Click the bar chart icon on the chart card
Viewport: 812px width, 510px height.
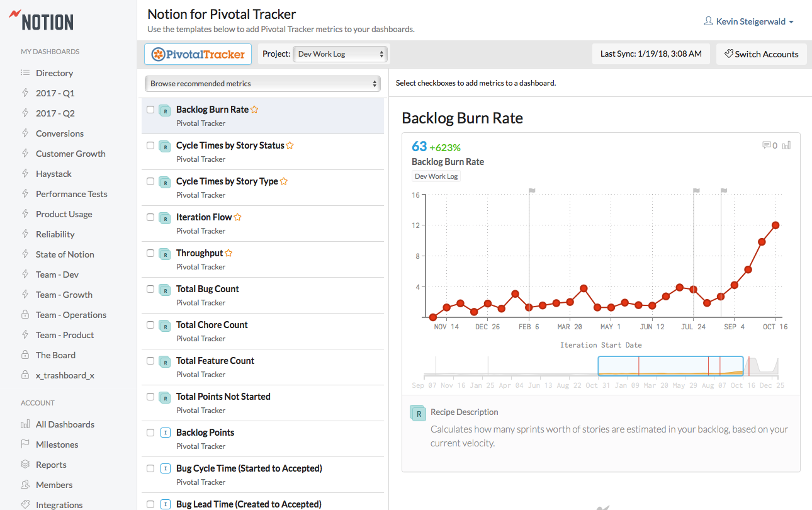(x=786, y=145)
